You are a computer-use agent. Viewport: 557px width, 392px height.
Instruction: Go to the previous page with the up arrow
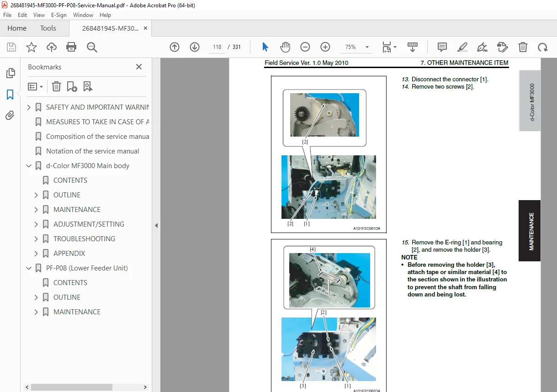[175, 47]
